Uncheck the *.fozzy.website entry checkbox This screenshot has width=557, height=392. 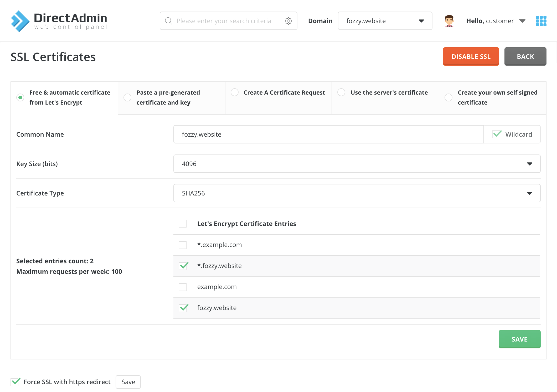(x=183, y=266)
